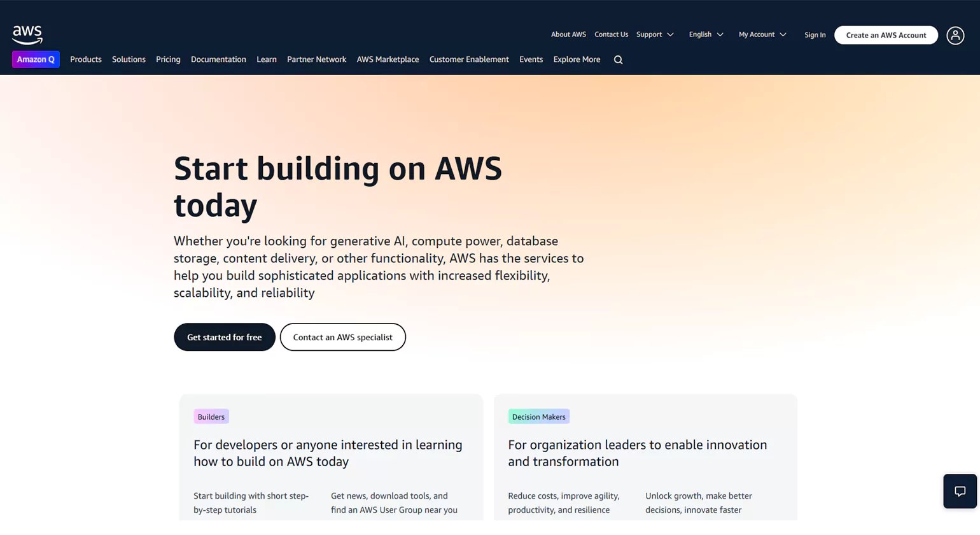Select Pricing from the navigation bar
Screen dimensions: 980x535
167,59
